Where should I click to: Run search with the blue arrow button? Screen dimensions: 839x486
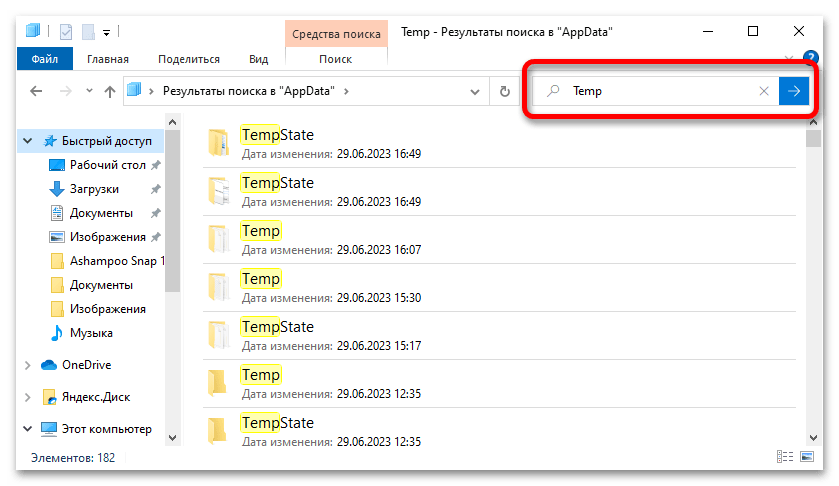[x=794, y=91]
